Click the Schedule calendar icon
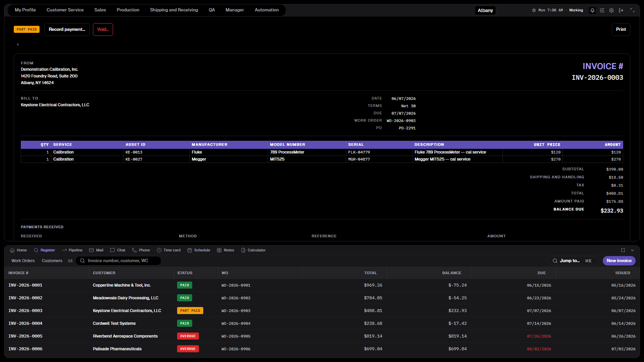Viewport: 644px width, 362px height. 190,250
